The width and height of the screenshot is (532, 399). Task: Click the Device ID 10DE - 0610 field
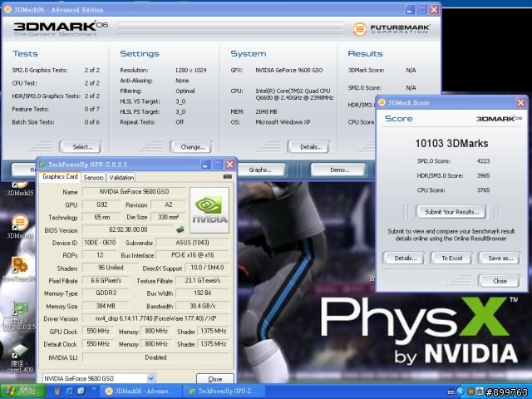[x=100, y=243]
